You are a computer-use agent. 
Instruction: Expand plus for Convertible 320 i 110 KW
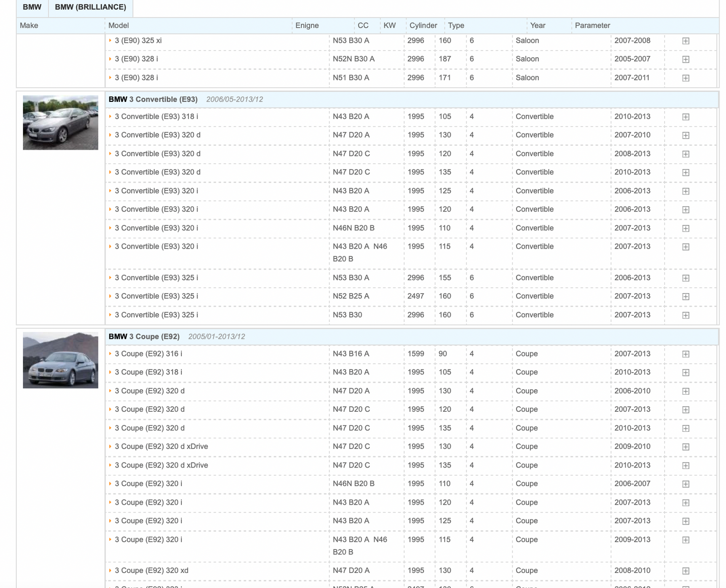click(685, 228)
